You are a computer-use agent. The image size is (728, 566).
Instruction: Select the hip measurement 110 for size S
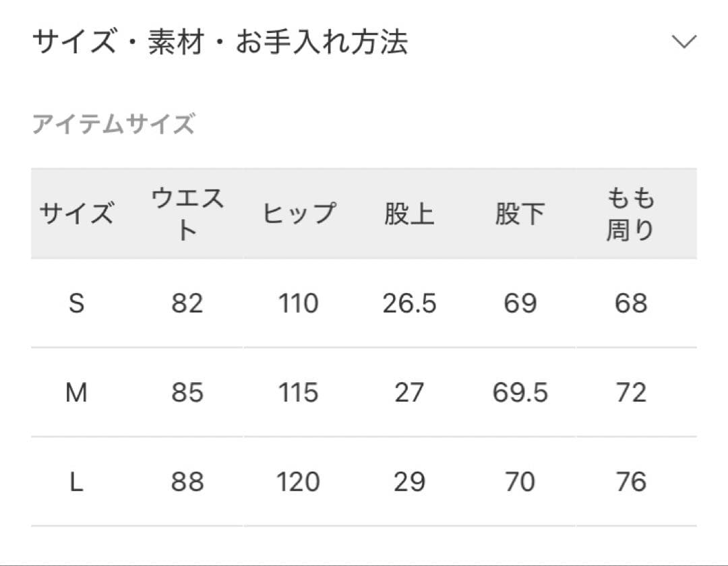pos(299,303)
